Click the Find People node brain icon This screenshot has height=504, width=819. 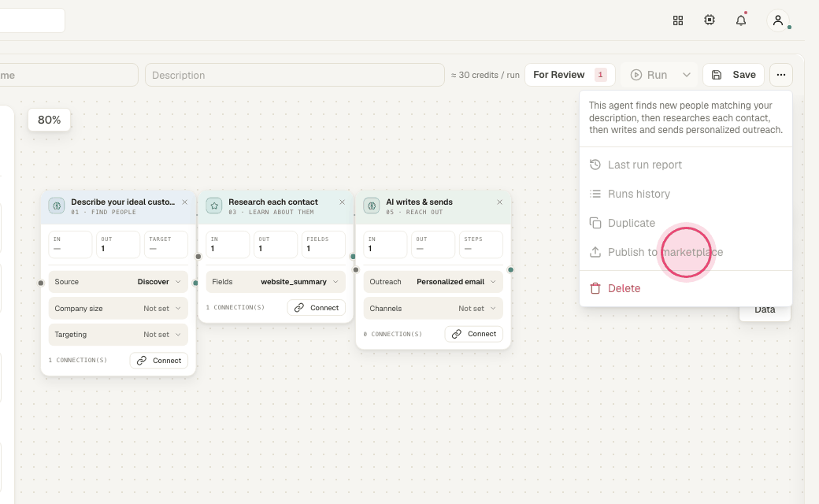coord(57,206)
